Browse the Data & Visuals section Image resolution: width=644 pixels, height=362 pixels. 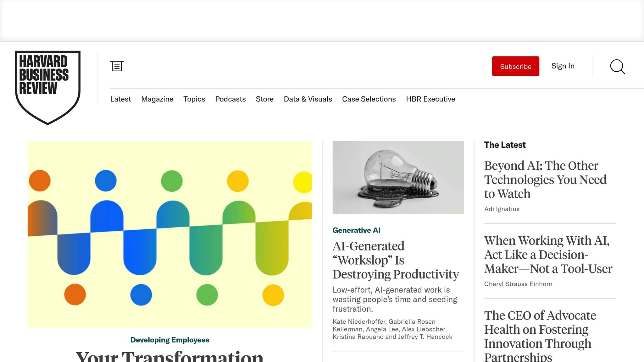[x=308, y=99]
